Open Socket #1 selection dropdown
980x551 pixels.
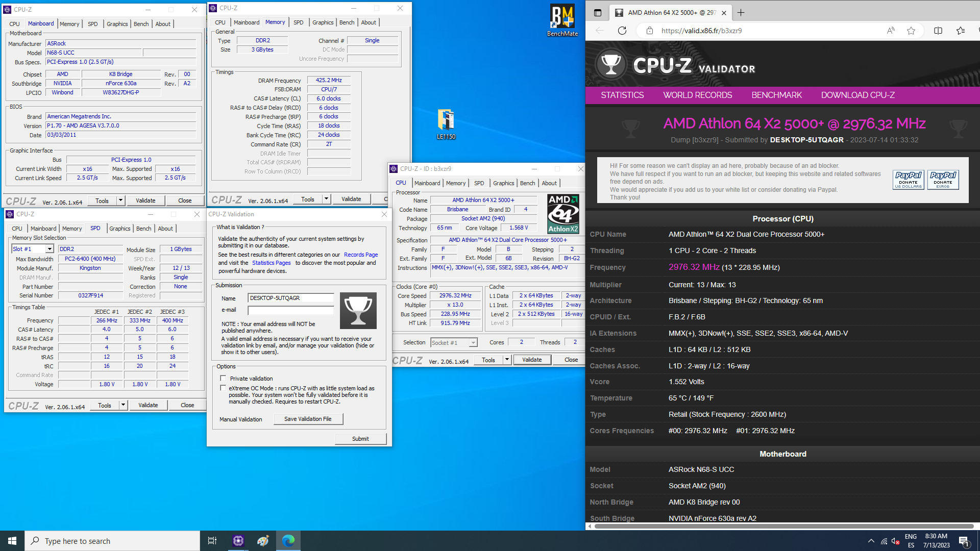point(473,343)
